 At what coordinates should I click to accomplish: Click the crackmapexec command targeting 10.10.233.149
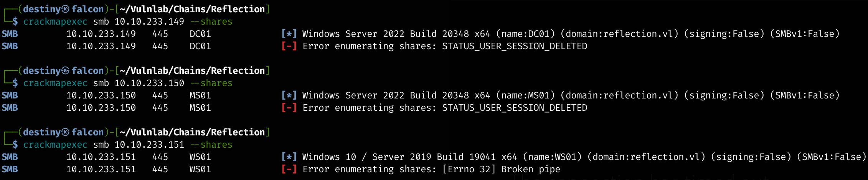tap(55, 22)
